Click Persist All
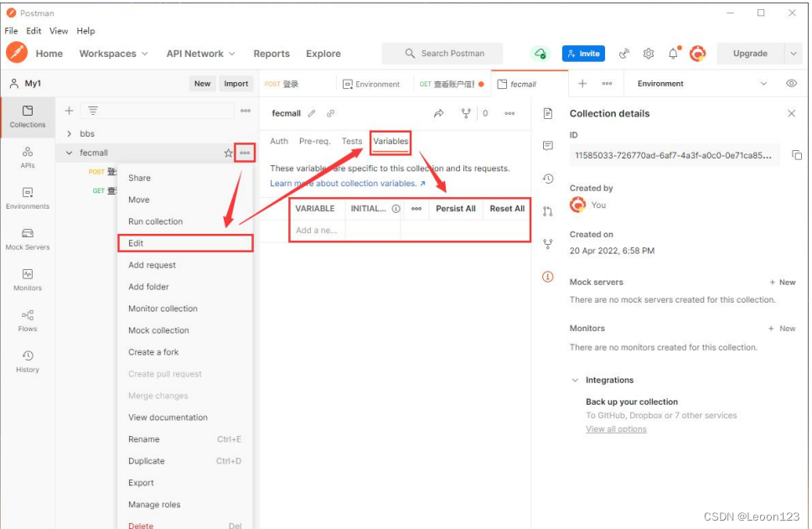 tap(456, 208)
